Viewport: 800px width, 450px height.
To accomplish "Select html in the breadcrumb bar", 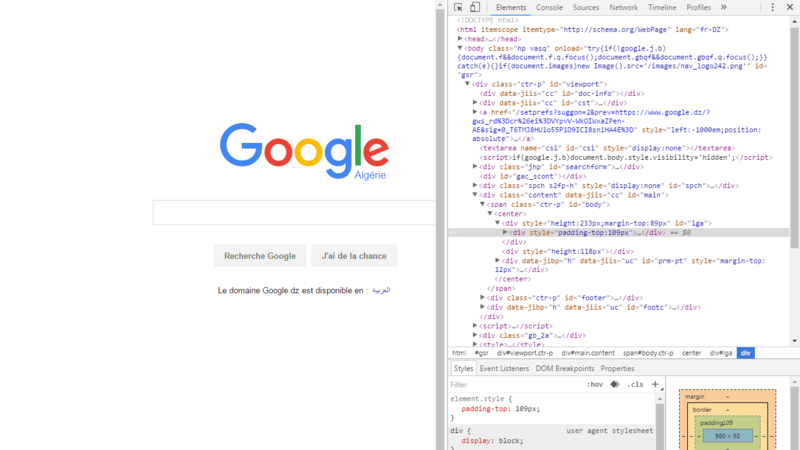I will point(459,353).
